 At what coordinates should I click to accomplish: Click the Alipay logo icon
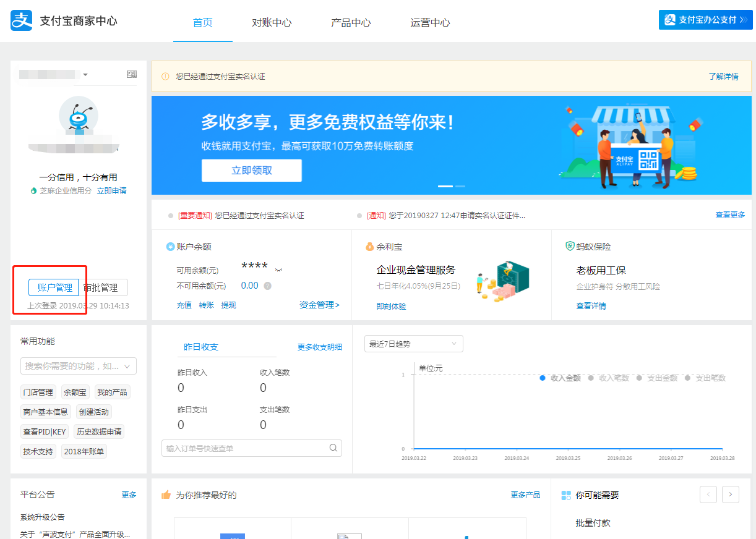click(x=21, y=20)
